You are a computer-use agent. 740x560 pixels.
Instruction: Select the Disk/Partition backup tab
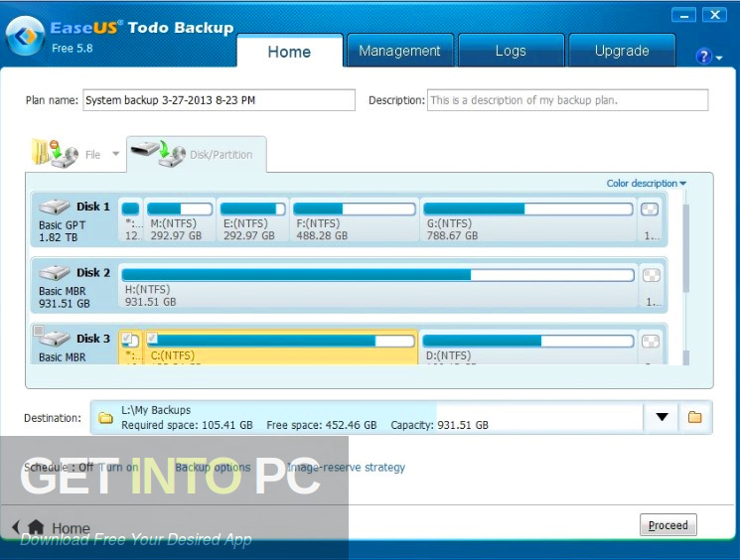point(197,154)
